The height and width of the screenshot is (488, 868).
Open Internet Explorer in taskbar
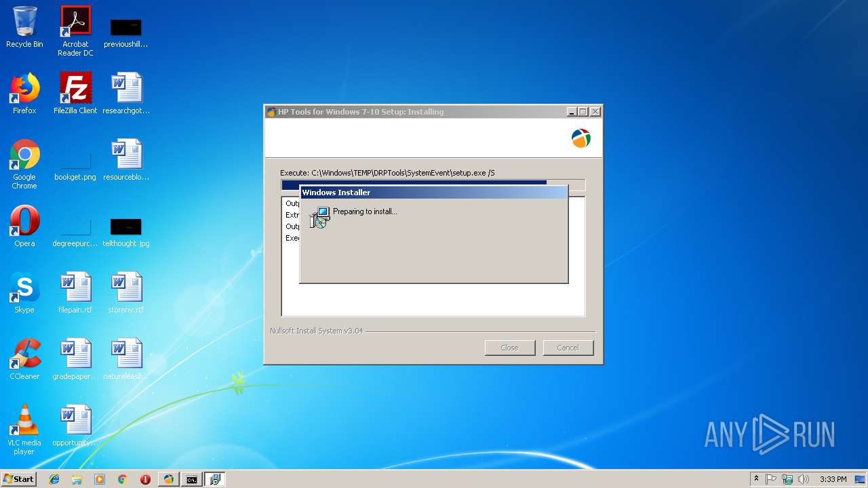tap(54, 479)
